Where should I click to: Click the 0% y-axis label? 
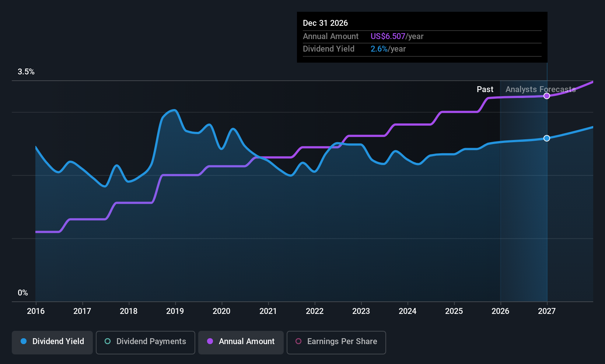(23, 293)
